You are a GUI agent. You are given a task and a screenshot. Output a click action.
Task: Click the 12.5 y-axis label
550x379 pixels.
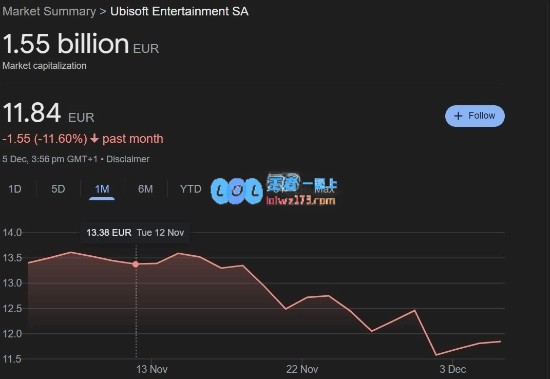click(12, 309)
